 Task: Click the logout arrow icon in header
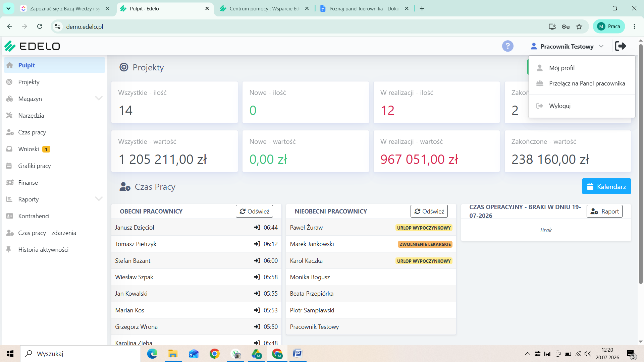620,46
